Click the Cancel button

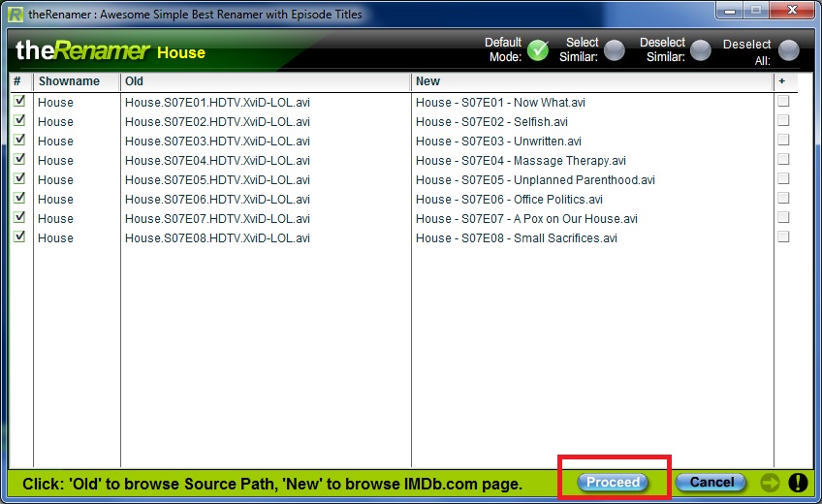(711, 482)
